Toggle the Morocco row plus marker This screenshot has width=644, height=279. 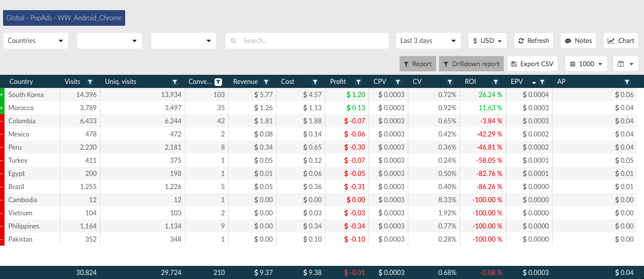(2, 108)
